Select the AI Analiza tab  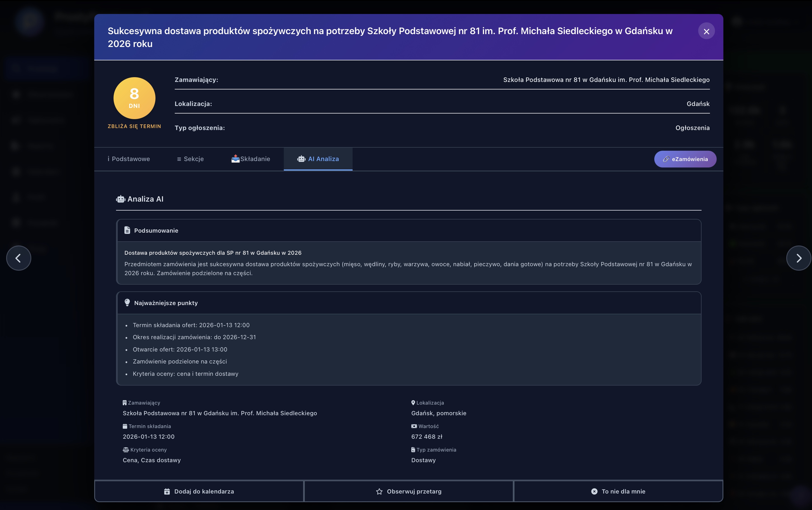point(318,159)
